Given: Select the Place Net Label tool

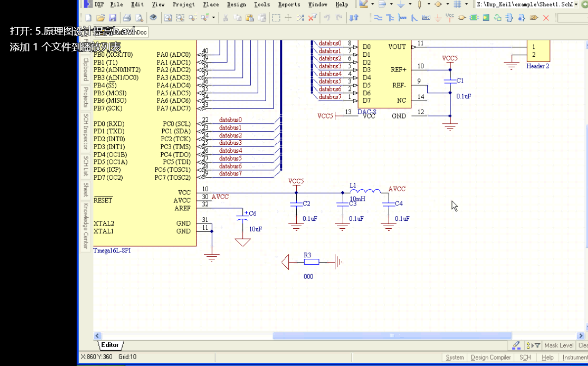Looking at the screenshot, I should click(x=426, y=18).
